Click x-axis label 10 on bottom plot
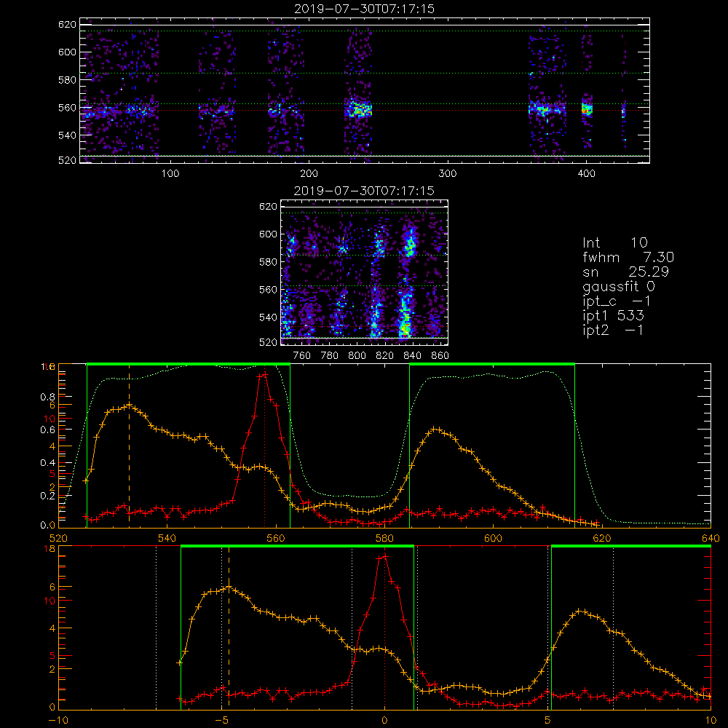The image size is (728, 728). pos(711,721)
